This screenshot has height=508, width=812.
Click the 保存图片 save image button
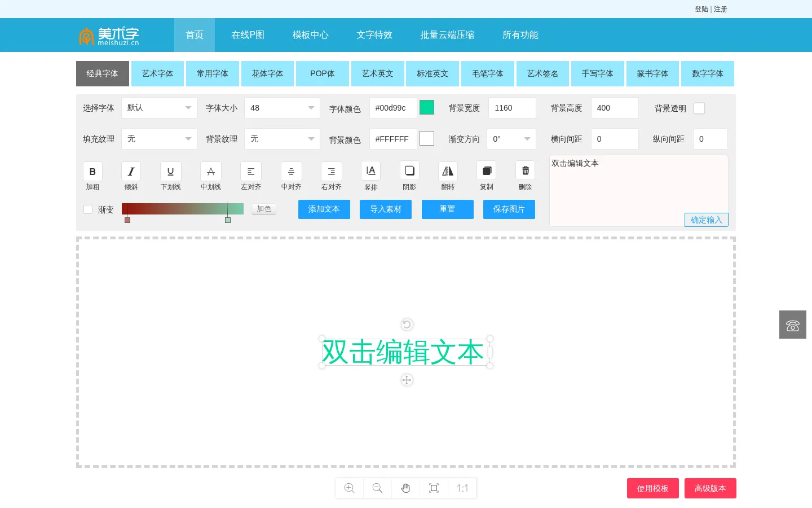click(509, 209)
